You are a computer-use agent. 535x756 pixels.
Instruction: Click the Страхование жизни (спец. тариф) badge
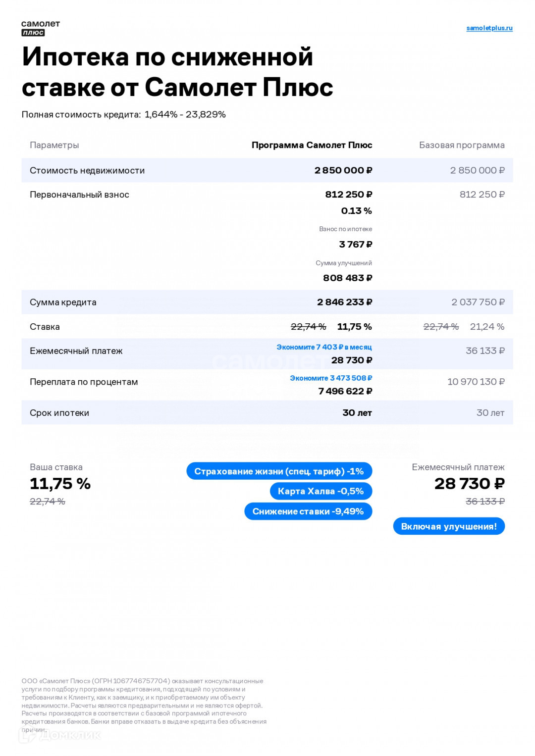point(279,471)
